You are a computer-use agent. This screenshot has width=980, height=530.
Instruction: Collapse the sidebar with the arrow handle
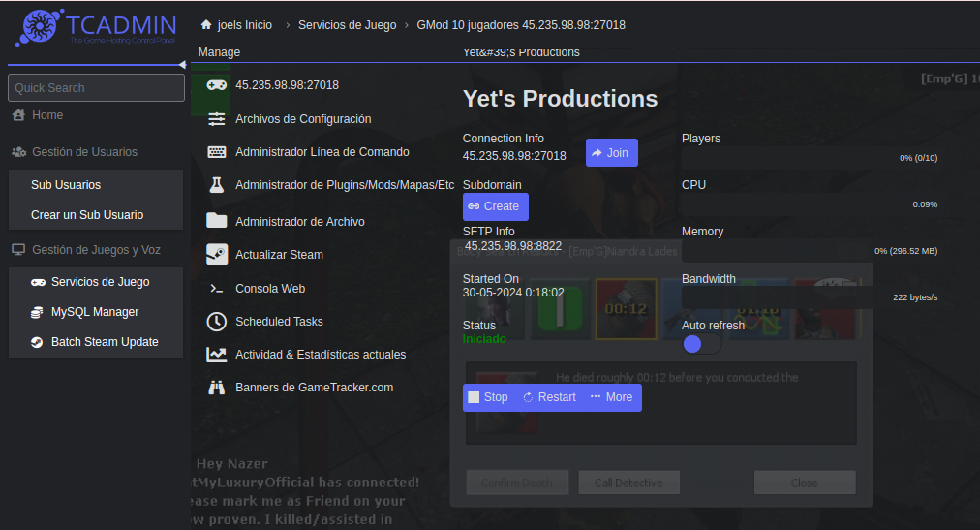point(182,65)
